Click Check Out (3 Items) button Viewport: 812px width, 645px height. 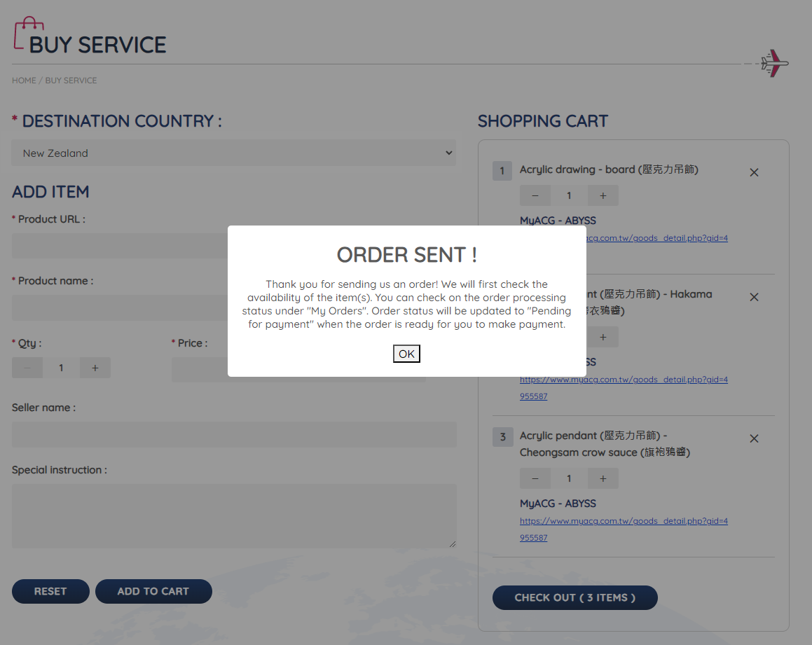pyautogui.click(x=574, y=597)
